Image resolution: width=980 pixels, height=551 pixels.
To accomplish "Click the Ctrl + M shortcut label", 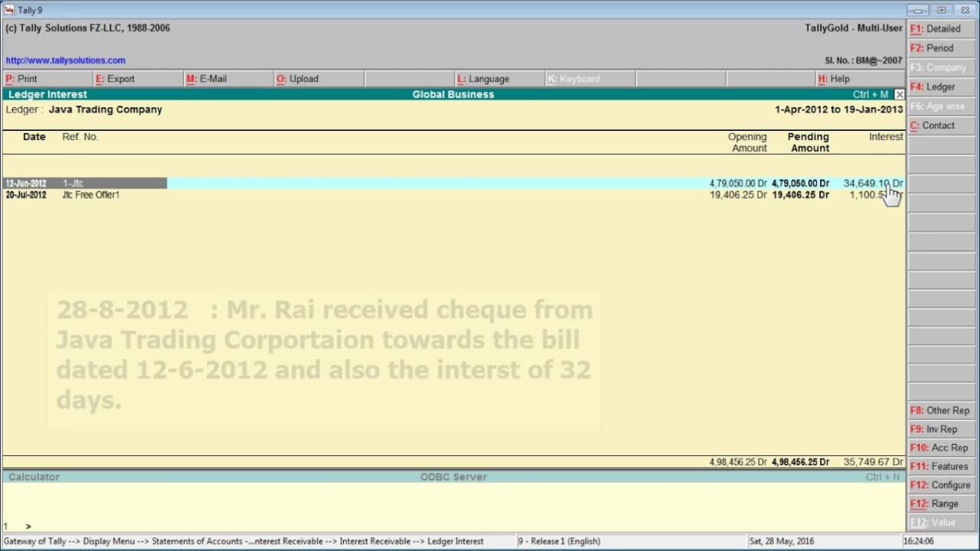I will (x=871, y=94).
